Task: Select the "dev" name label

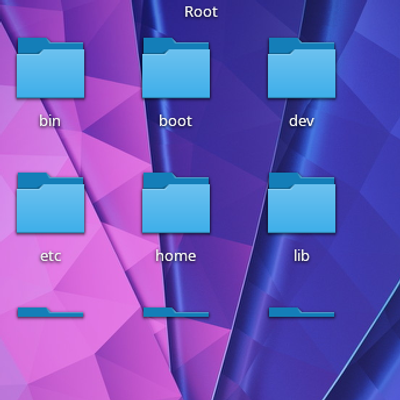Action: pyautogui.click(x=301, y=121)
